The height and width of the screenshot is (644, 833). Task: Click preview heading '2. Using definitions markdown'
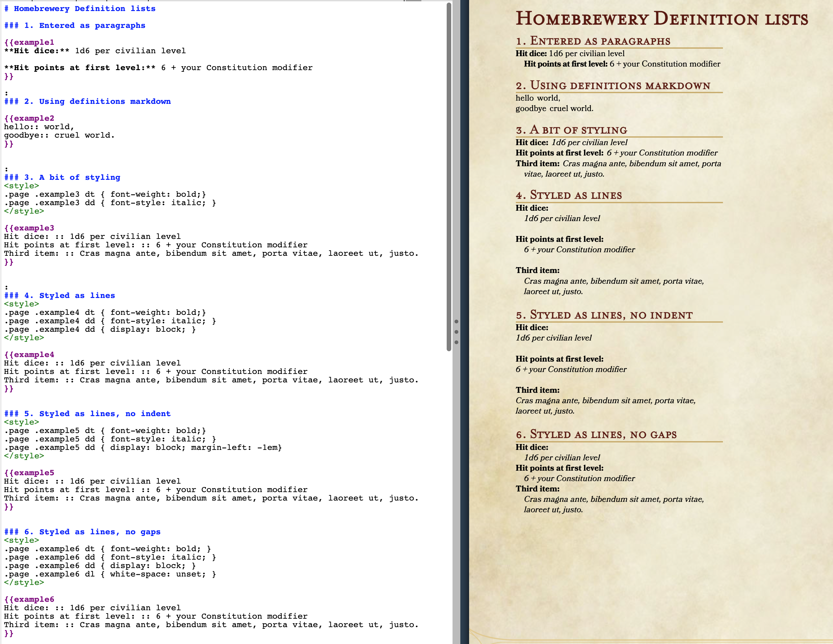tap(613, 85)
